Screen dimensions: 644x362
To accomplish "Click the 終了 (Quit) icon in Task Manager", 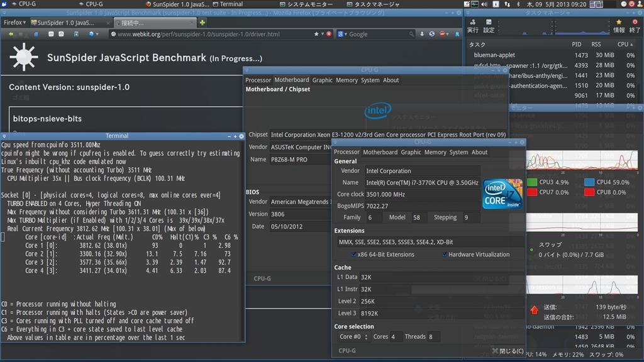I will coord(635,23).
